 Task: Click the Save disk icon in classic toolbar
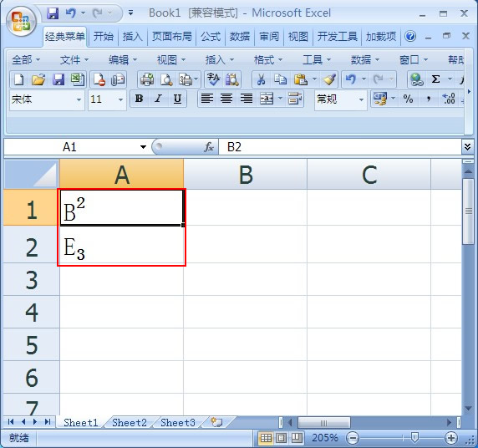pos(58,79)
